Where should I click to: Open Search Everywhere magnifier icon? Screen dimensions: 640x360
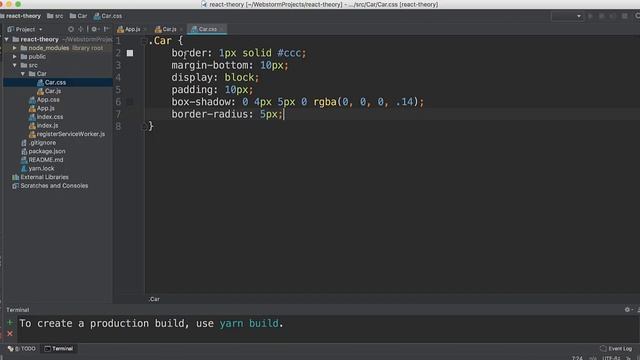[x=637, y=16]
